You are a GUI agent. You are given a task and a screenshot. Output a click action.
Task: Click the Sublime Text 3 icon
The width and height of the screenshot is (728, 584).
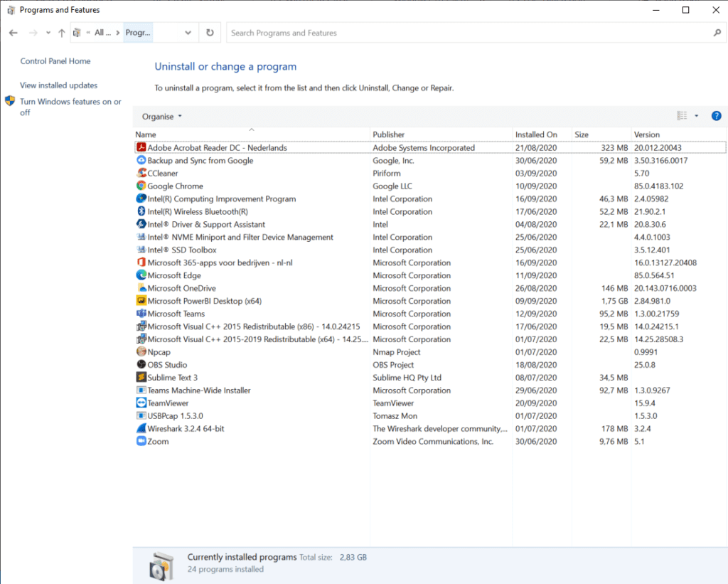pyautogui.click(x=141, y=377)
